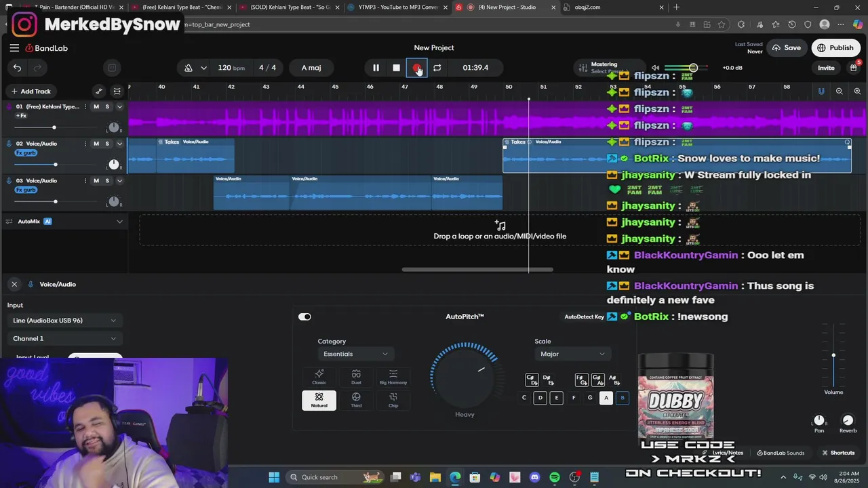The height and width of the screenshot is (488, 868).
Task: Toggle note A in scale
Action: click(x=606, y=398)
